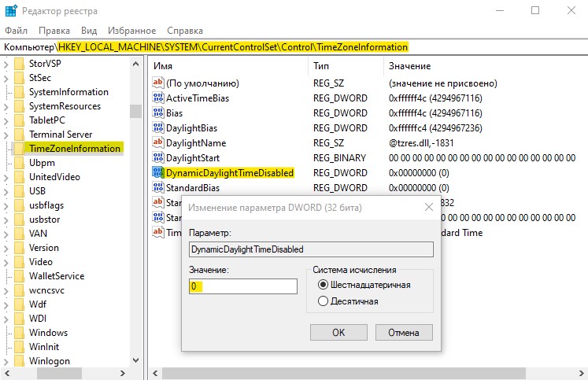Click the TimeZoneInformation folder icon

click(x=19, y=149)
